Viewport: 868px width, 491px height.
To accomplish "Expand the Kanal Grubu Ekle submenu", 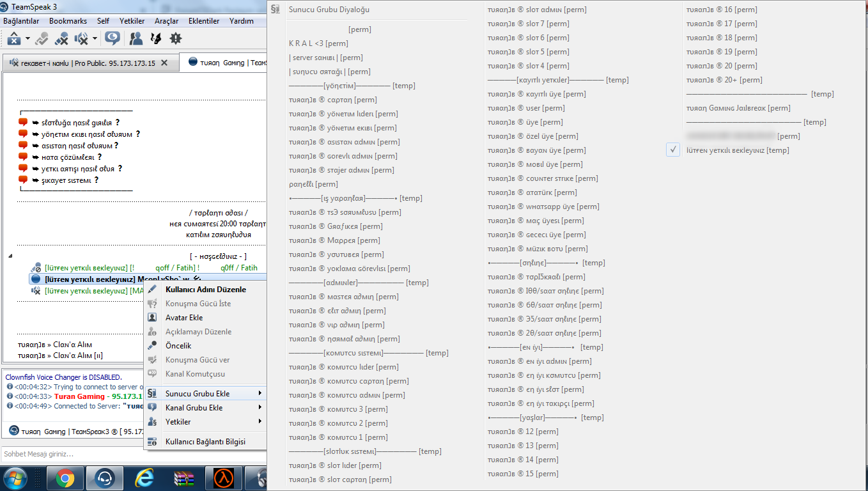I will (205, 408).
